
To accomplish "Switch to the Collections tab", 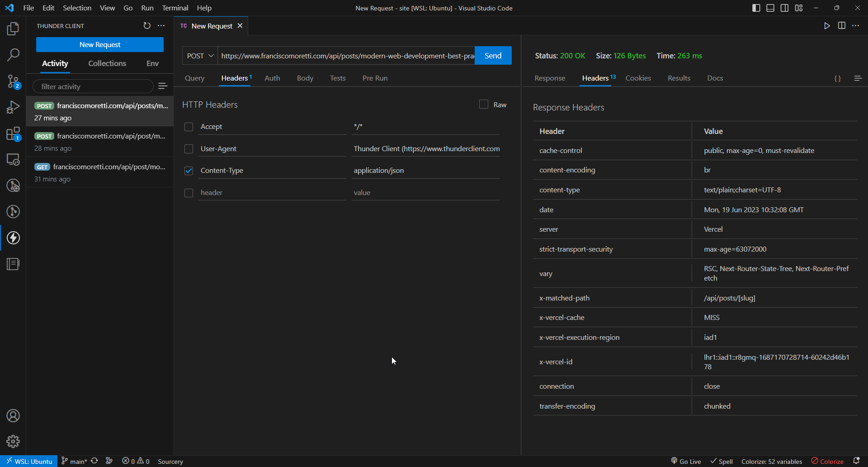I will coord(107,63).
